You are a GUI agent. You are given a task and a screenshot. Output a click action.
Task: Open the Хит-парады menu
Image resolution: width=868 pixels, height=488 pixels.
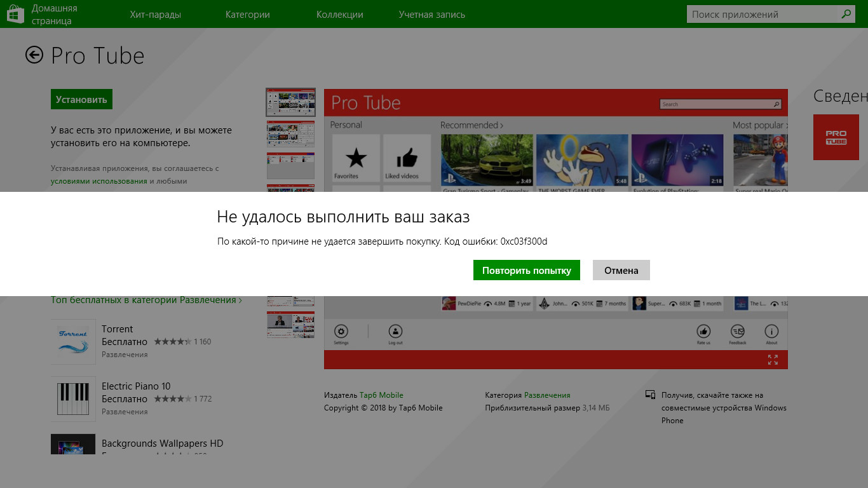155,15
